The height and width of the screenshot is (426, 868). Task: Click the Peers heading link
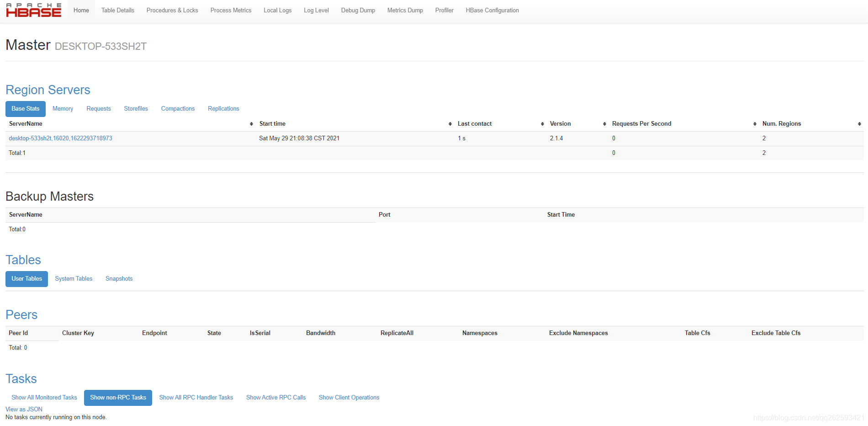tap(21, 315)
